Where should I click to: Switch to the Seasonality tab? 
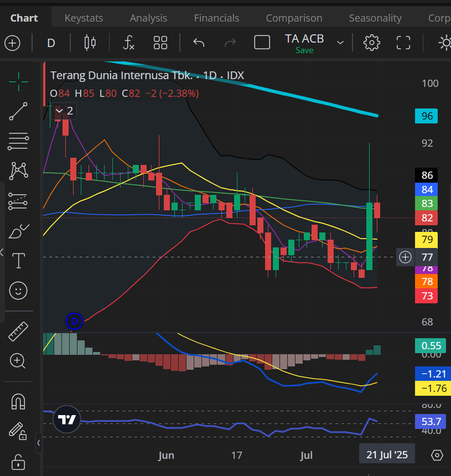pyautogui.click(x=375, y=18)
